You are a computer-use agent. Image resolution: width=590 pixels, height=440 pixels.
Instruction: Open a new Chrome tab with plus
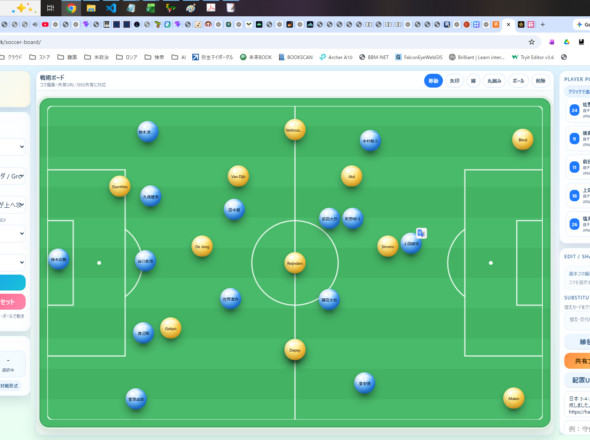tap(542, 24)
